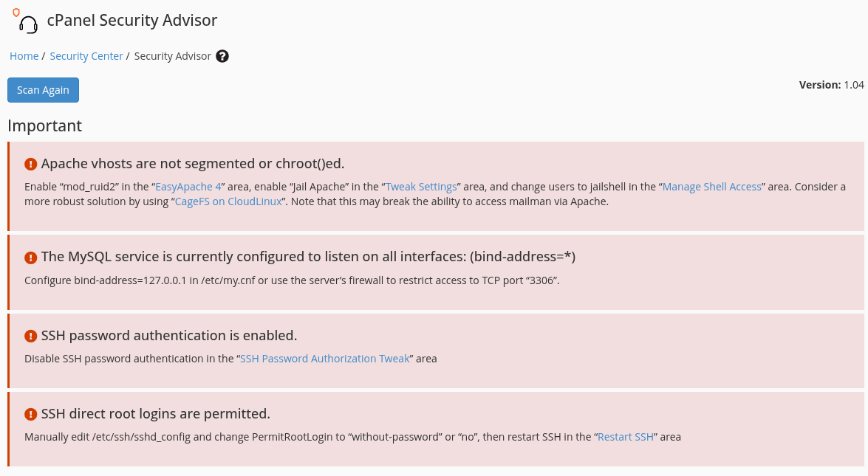868x476 pixels.
Task: Go to Home breadcrumb link
Action: click(x=24, y=56)
